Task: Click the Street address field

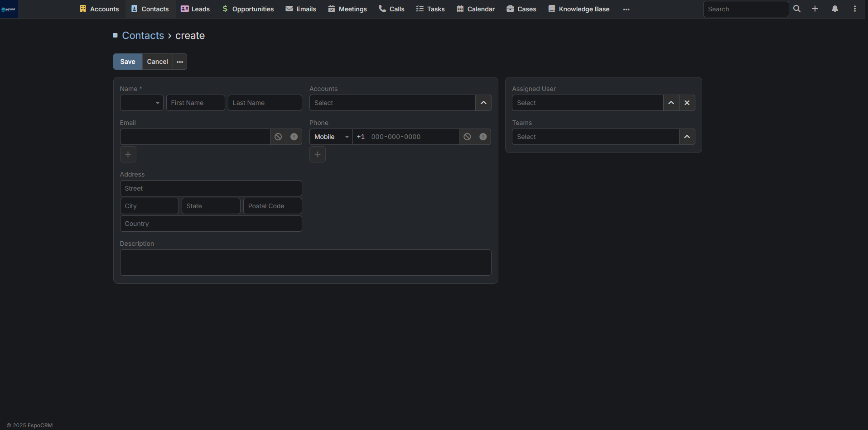Action: click(x=211, y=188)
